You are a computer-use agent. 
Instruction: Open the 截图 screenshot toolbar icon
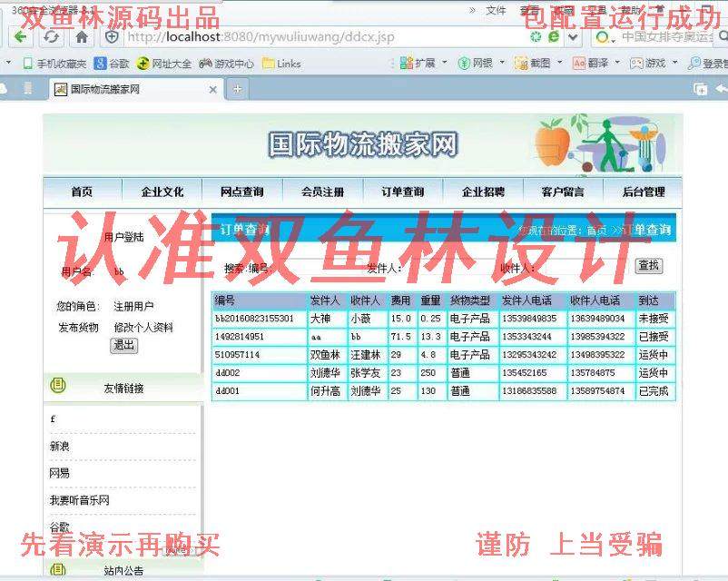click(532, 65)
